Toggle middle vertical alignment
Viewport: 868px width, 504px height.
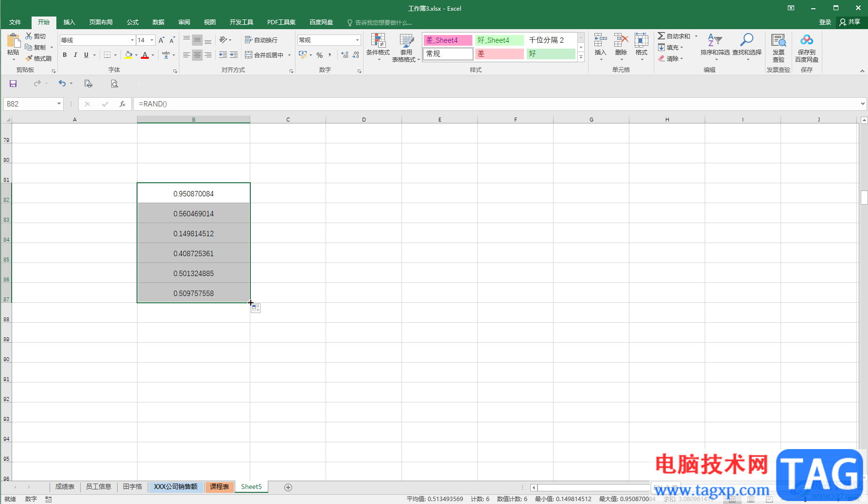pos(197,40)
